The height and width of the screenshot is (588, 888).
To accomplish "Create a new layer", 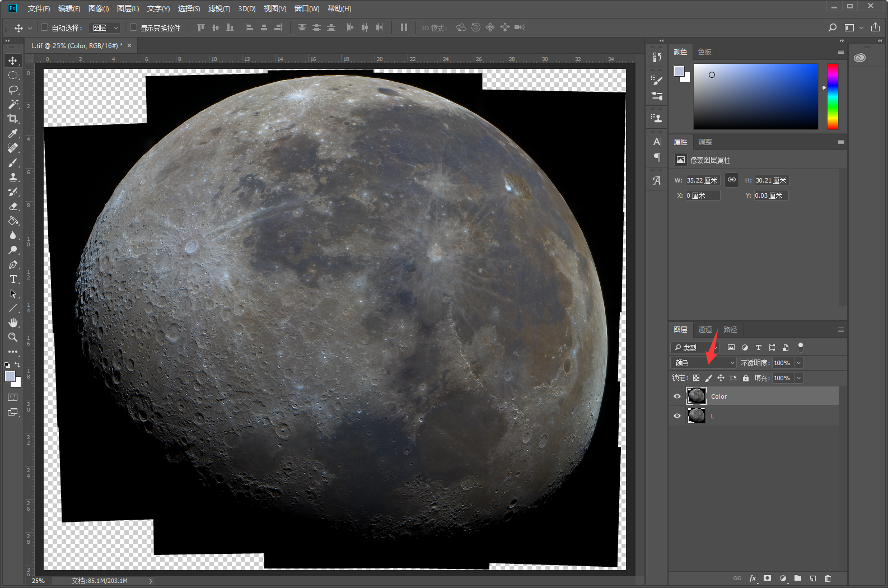I will click(x=813, y=578).
